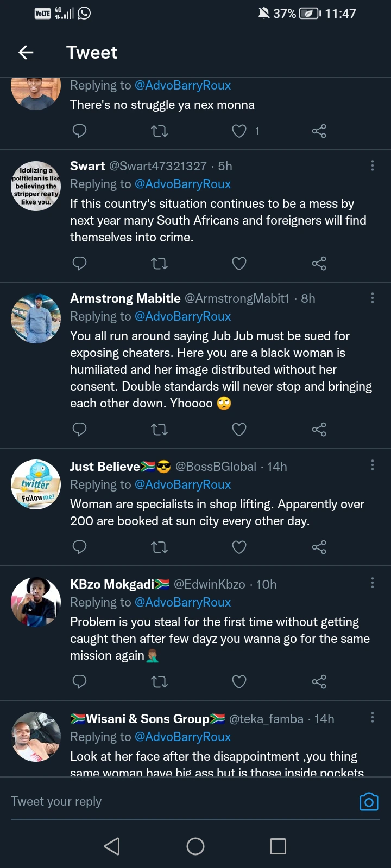Open camera icon in reply bar
Image resolution: width=391 pixels, height=868 pixels.
coord(369,802)
